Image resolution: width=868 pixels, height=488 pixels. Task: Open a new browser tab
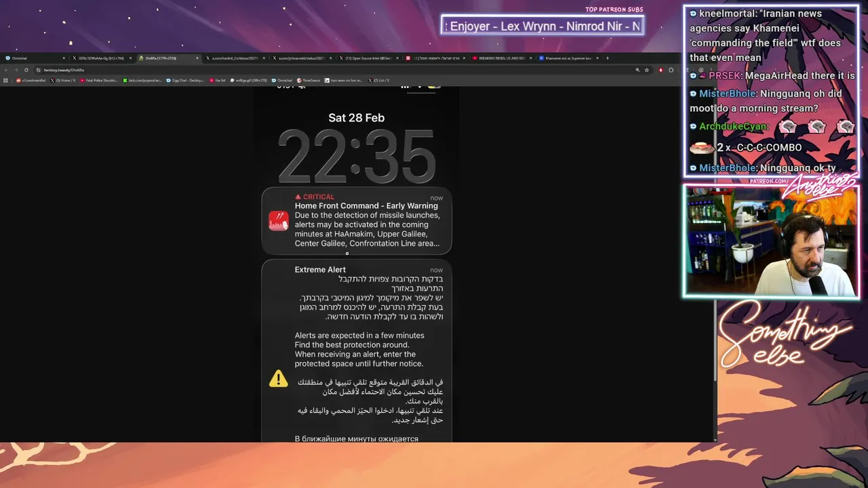pyautogui.click(x=608, y=58)
